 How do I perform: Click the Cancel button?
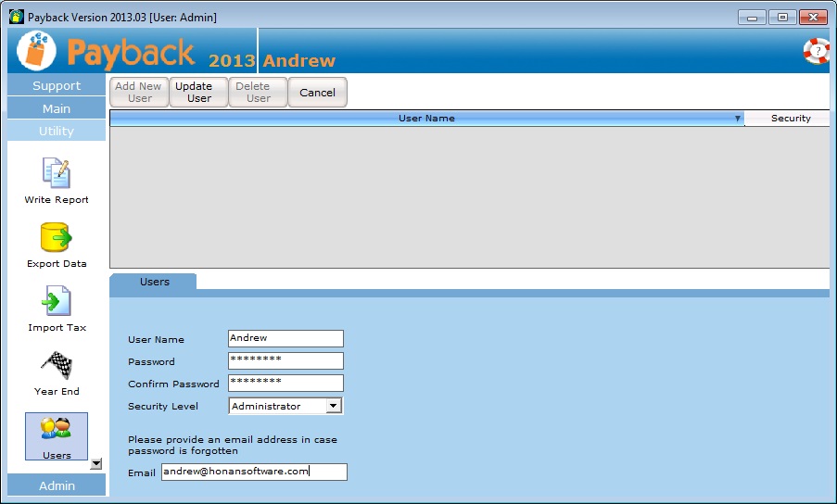[x=317, y=93]
